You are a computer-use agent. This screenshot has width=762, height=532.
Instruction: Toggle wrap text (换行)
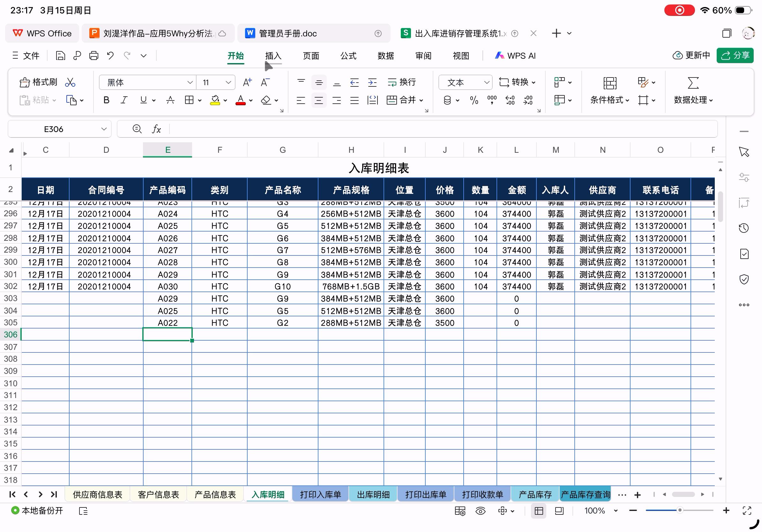401,82
